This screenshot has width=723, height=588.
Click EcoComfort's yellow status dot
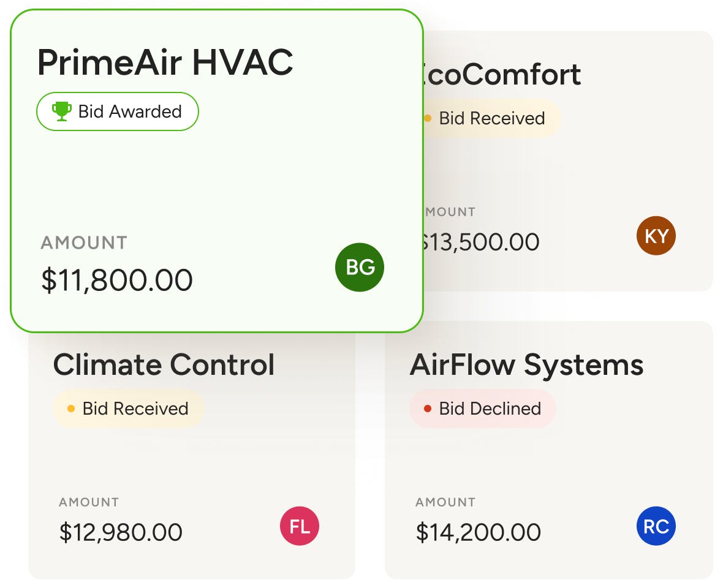[x=428, y=118]
